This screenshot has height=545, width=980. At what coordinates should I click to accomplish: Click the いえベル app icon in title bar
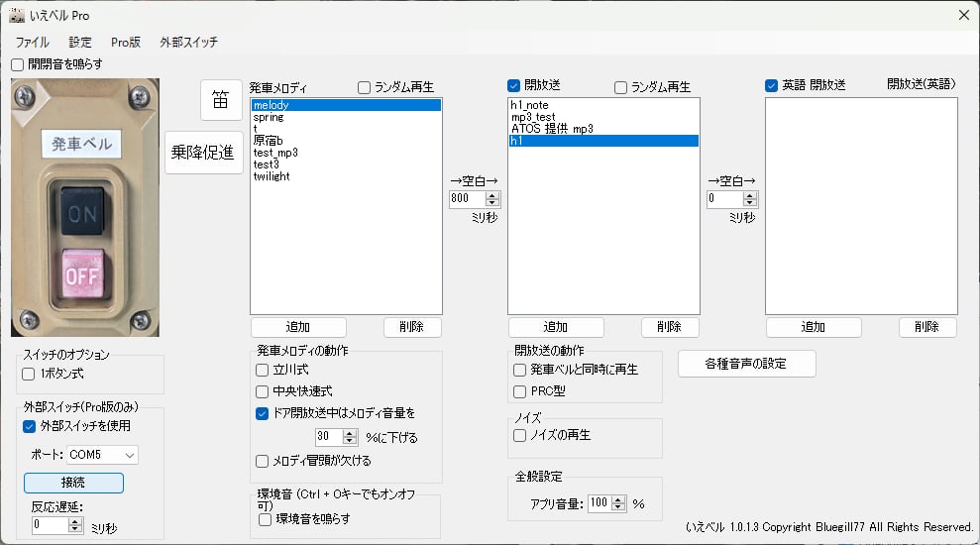point(17,15)
